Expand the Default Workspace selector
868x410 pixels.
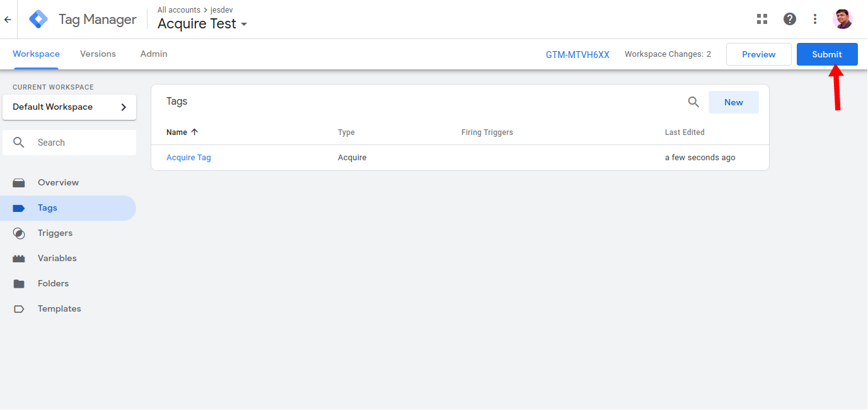[69, 107]
